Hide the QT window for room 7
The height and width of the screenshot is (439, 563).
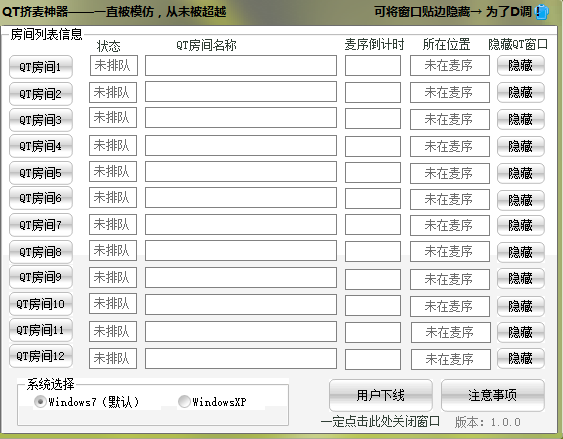tap(521, 225)
